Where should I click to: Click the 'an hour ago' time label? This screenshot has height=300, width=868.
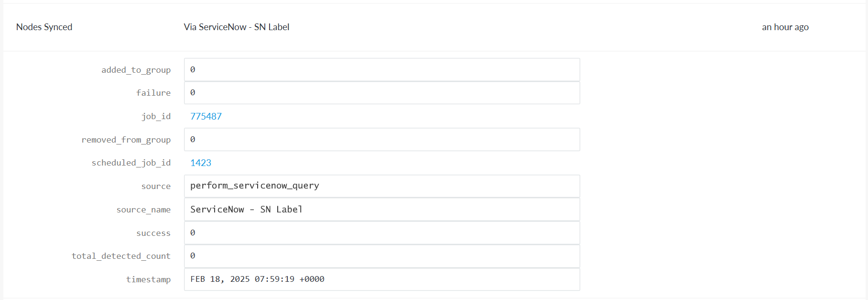click(x=785, y=27)
